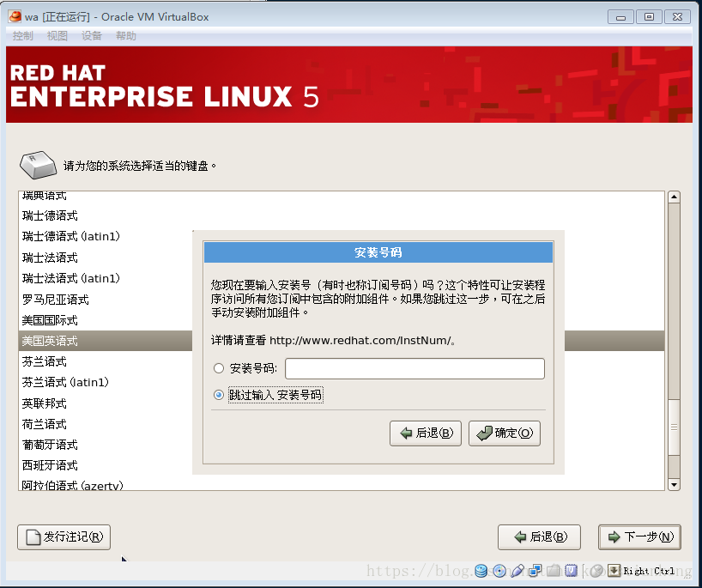The image size is (702, 588).
Task: Click the keyboard key icon beside prompt
Action: point(38,165)
